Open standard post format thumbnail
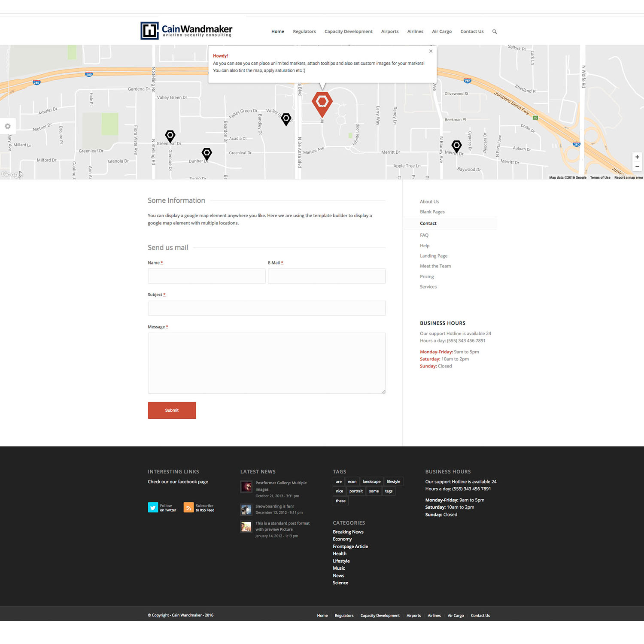This screenshot has width=644, height=644. coord(246,527)
